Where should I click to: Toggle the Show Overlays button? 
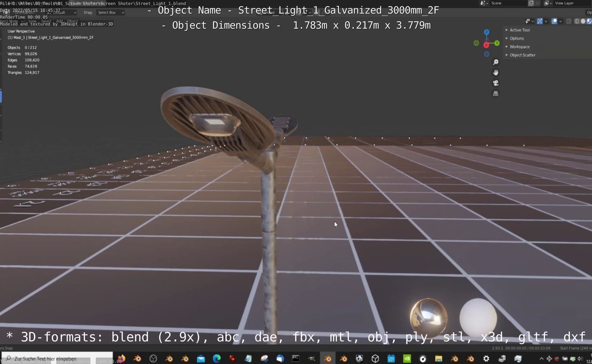[x=554, y=22]
